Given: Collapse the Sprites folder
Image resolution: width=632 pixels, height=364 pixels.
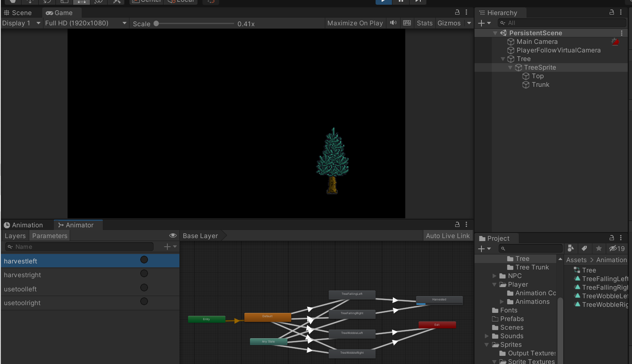Looking at the screenshot, I should click(487, 345).
